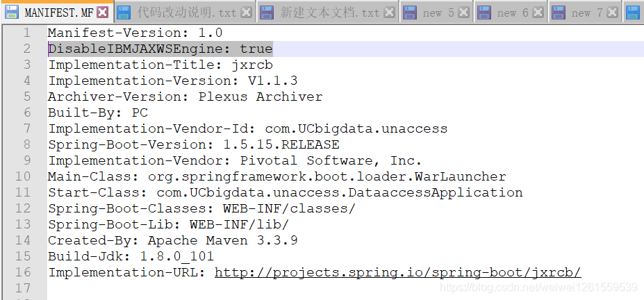Click the unsaved disk icon on new 5 tab

(409, 12)
